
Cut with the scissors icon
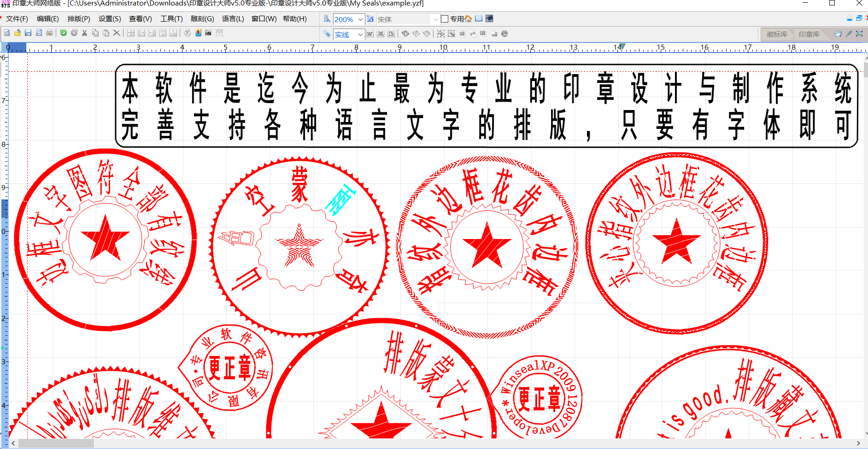(x=85, y=33)
